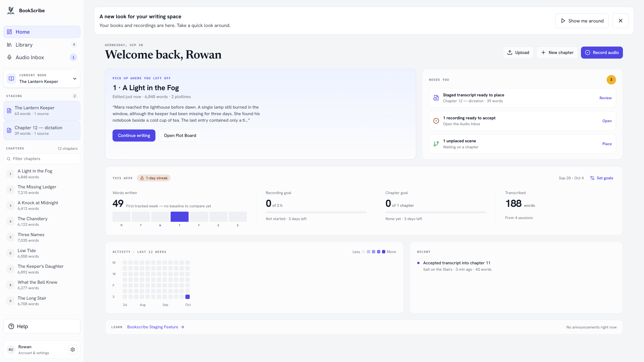The width and height of the screenshot is (644, 362).
Task: Click Show me around button
Action: pos(582,21)
